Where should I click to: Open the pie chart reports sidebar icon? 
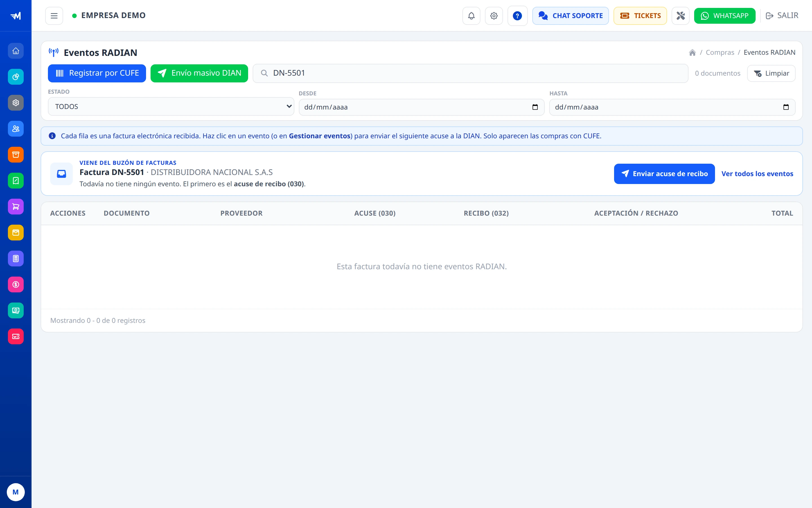coord(16,77)
